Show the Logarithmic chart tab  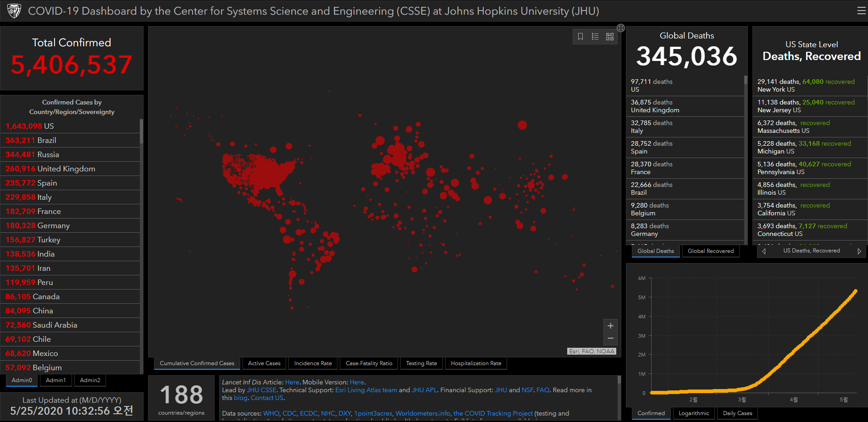pyautogui.click(x=694, y=413)
